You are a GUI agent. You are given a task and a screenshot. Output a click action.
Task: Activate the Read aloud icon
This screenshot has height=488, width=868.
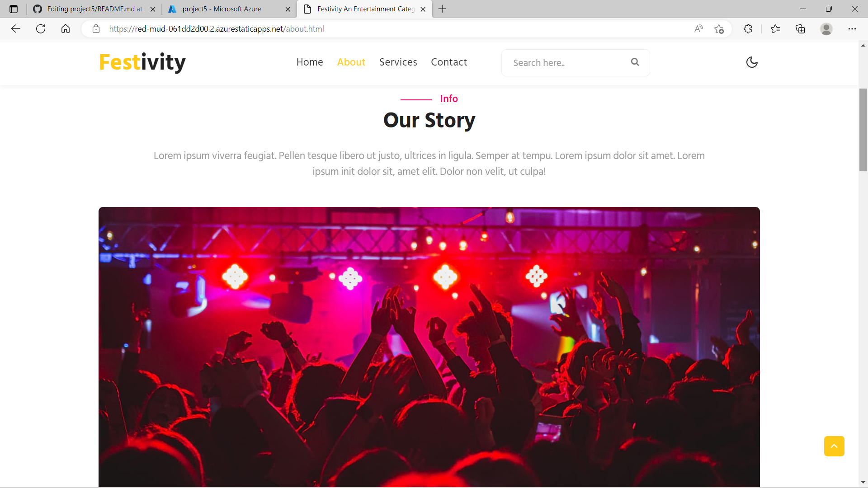[x=698, y=29]
